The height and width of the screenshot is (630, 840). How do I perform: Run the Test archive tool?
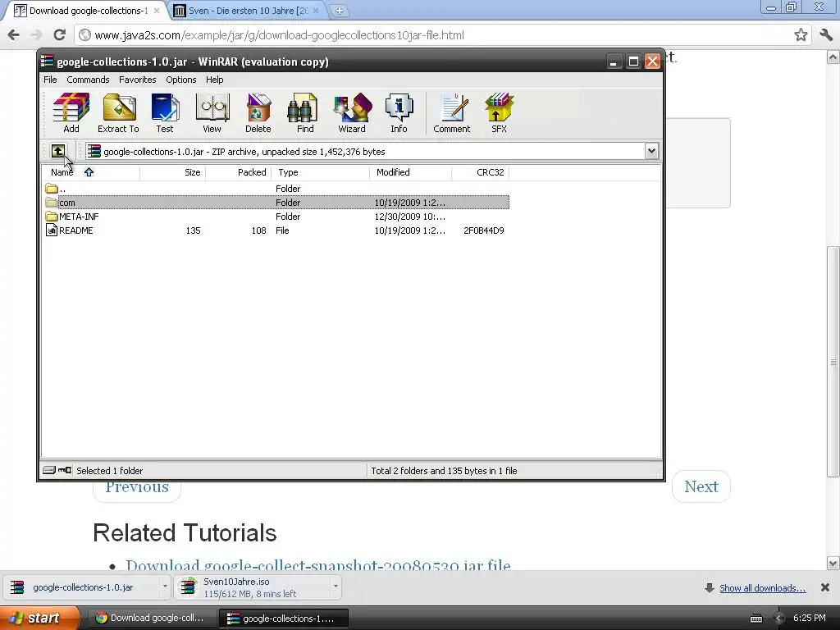[165, 113]
